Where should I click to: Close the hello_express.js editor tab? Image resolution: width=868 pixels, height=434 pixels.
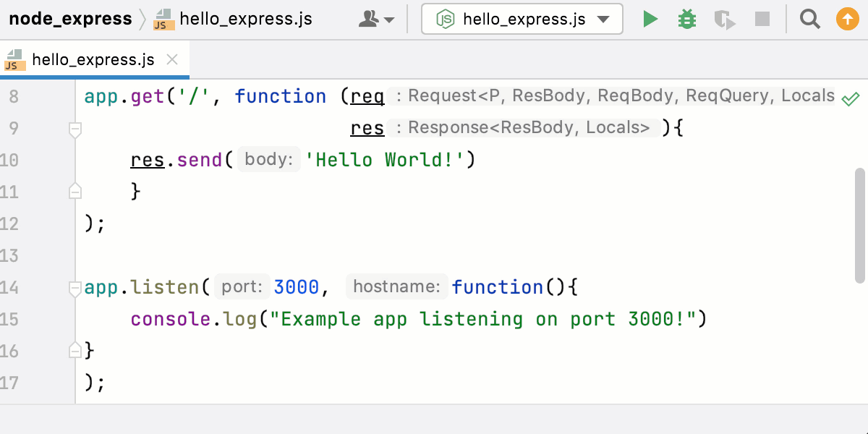coord(172,60)
